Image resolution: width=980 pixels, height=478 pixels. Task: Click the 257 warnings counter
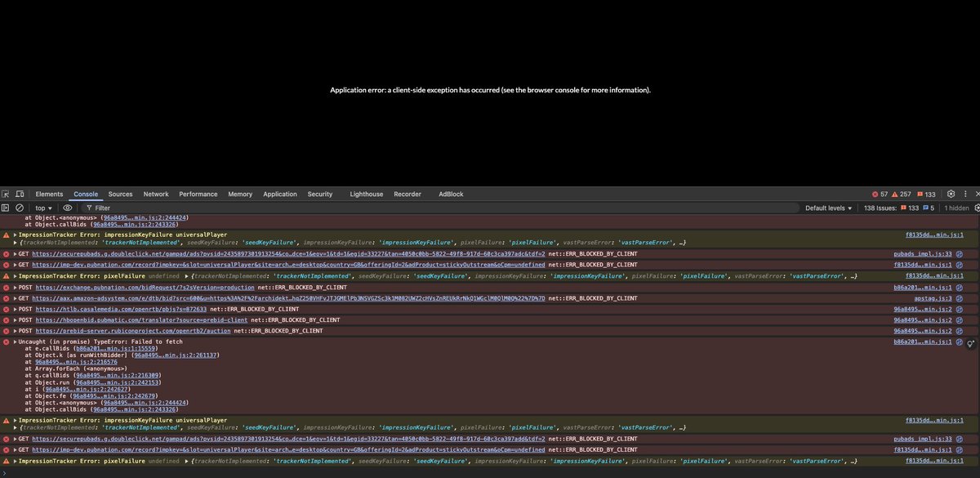tap(902, 194)
